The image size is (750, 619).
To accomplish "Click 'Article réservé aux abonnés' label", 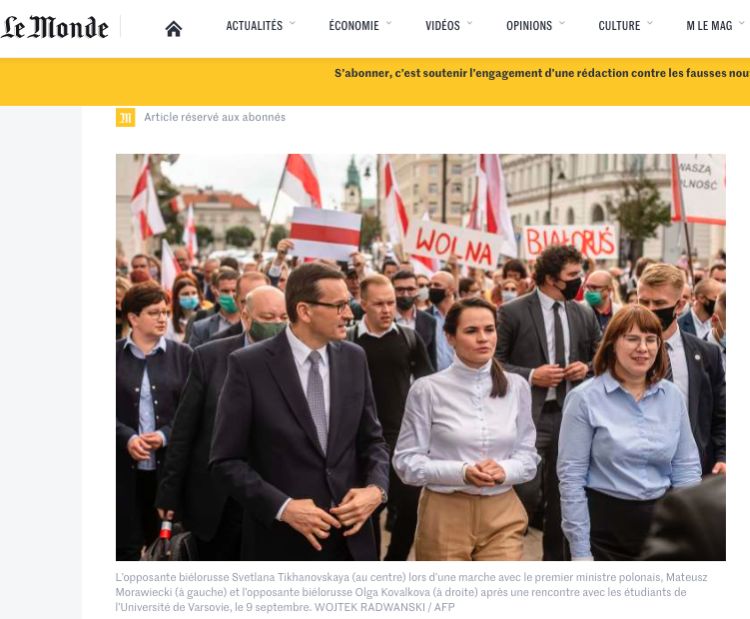I will (x=215, y=117).
